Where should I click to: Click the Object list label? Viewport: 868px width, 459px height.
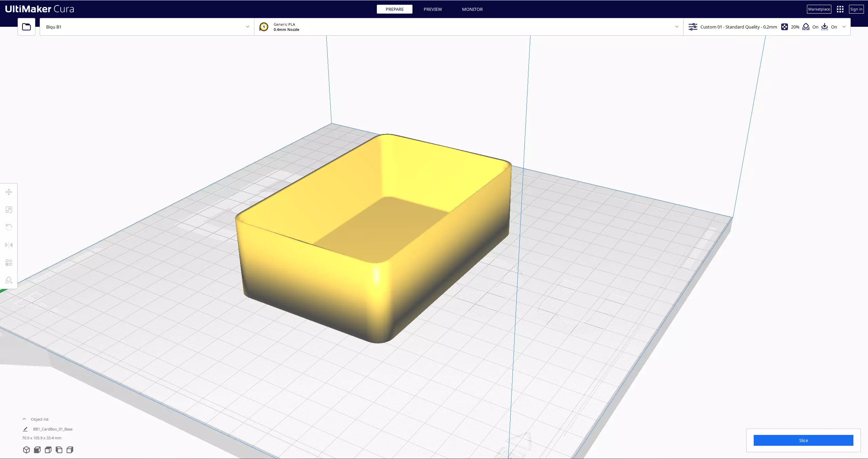pyautogui.click(x=40, y=419)
